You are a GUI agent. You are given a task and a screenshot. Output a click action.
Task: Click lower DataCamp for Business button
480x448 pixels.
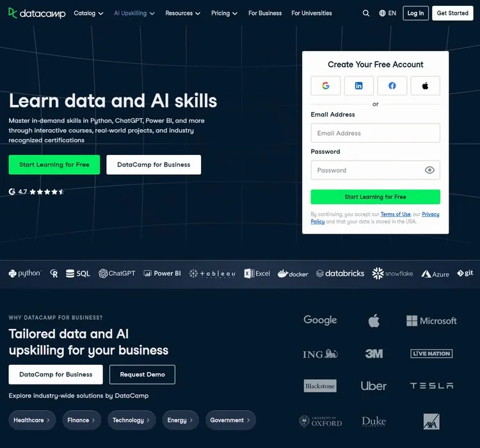pyautogui.click(x=56, y=374)
